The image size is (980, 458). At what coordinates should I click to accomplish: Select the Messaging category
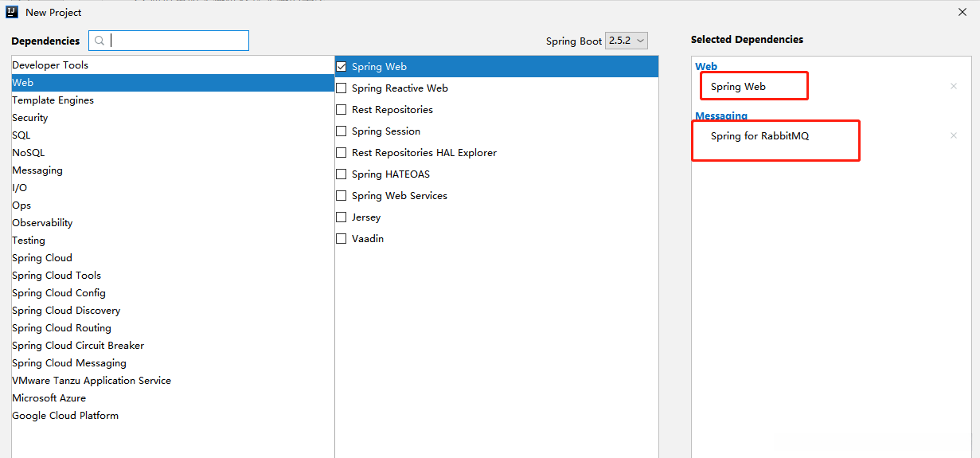pyautogui.click(x=37, y=170)
